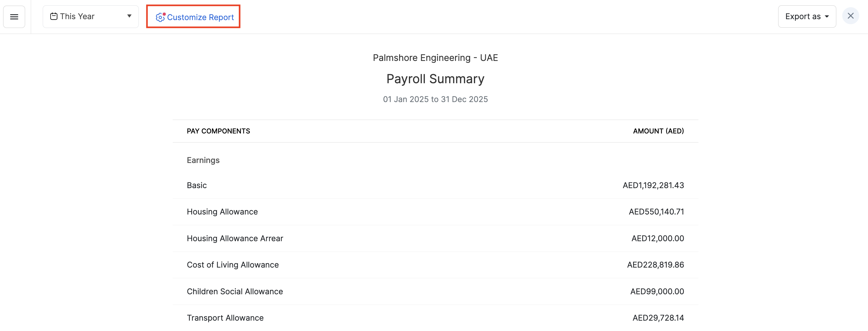Image resolution: width=868 pixels, height=331 pixels.
Task: Click the company name Palmshore Engineering - UAE
Action: 435,58
